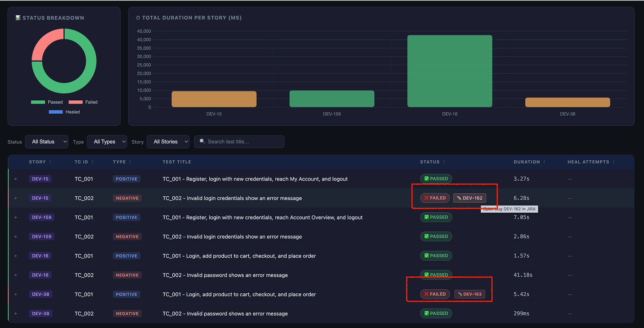
Task: Expand the DEV-15 TC_001 row
Action: (16, 179)
